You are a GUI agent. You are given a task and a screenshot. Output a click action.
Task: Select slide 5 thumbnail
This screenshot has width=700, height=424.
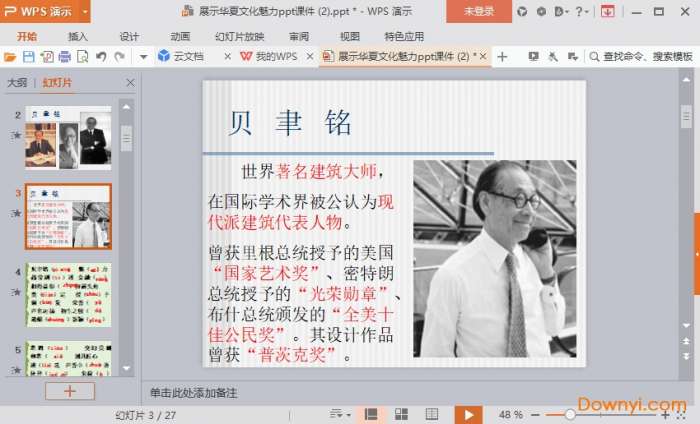[x=68, y=359]
